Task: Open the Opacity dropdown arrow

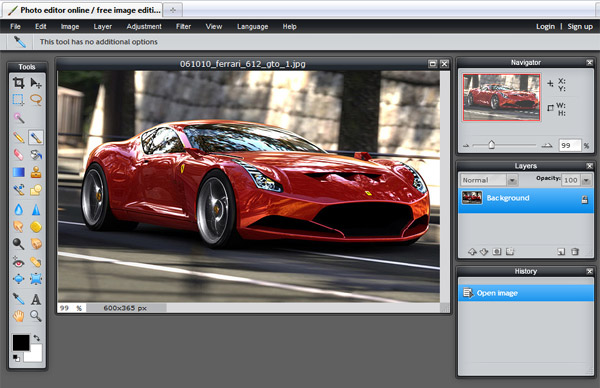Action: [x=586, y=180]
